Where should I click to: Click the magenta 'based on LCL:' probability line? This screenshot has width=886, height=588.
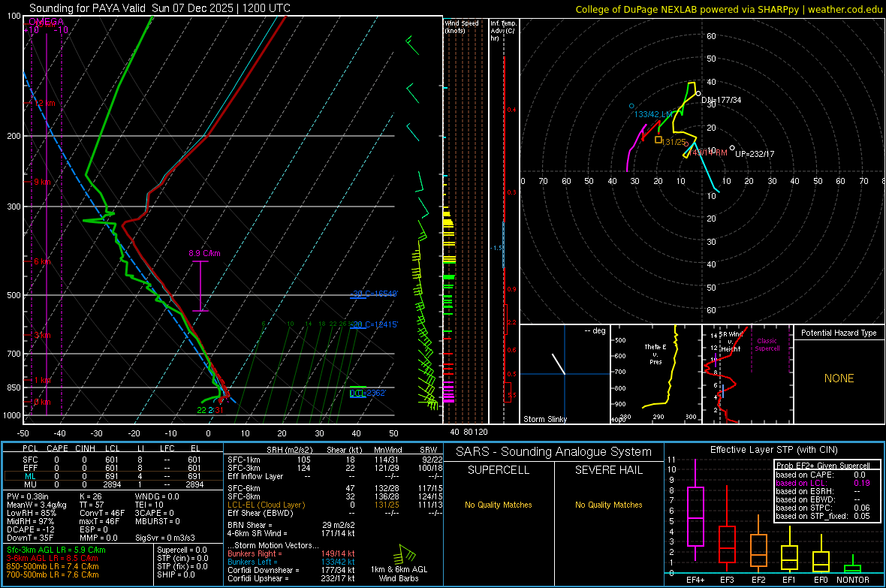823,484
